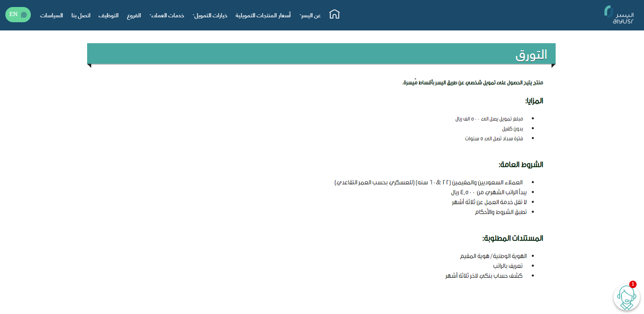Open the Alyusr logo link
Image resolution: width=644 pixels, height=314 pixels.
[x=619, y=15]
